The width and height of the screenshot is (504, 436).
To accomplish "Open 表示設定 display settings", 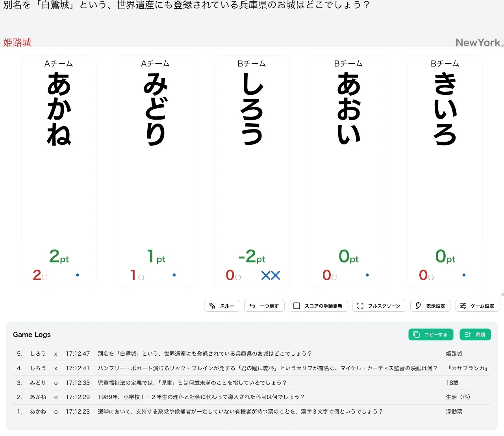I will point(430,306).
